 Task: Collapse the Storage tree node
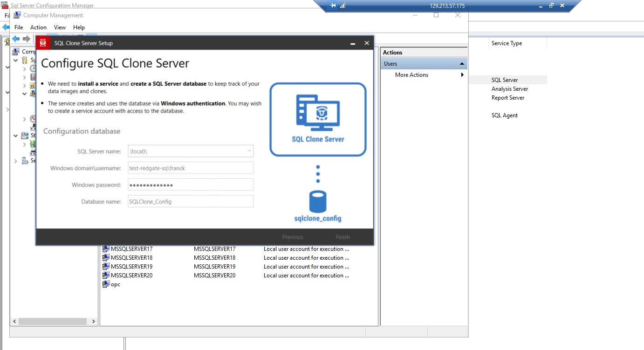15,135
